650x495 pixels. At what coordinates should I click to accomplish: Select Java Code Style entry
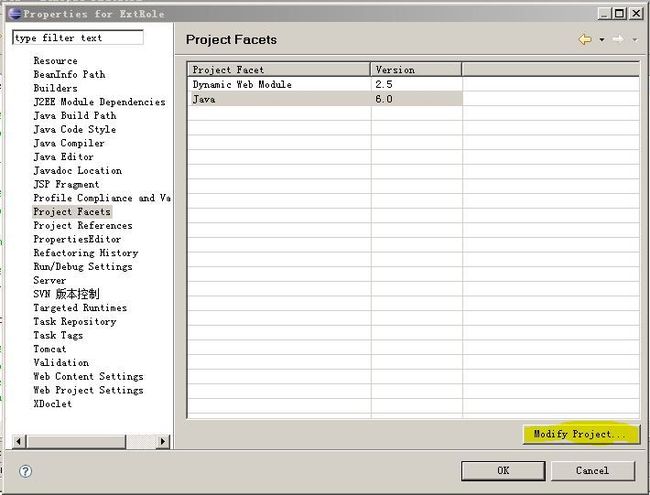(75, 129)
